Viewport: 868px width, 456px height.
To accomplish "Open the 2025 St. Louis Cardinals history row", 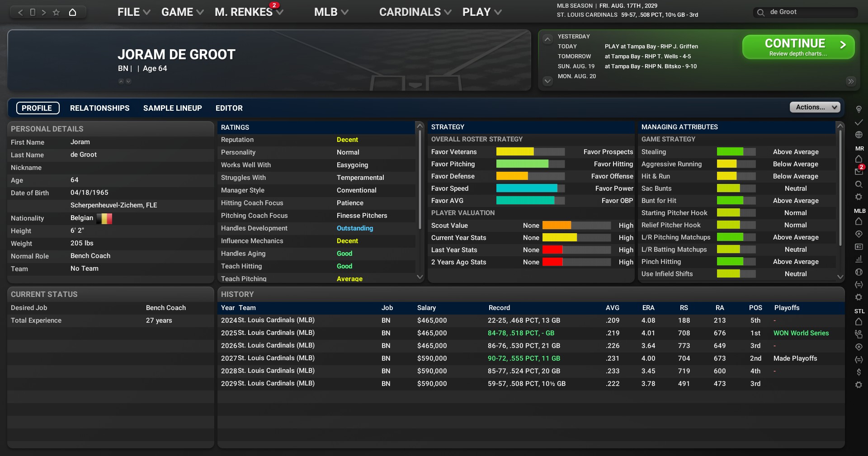I will [531, 333].
